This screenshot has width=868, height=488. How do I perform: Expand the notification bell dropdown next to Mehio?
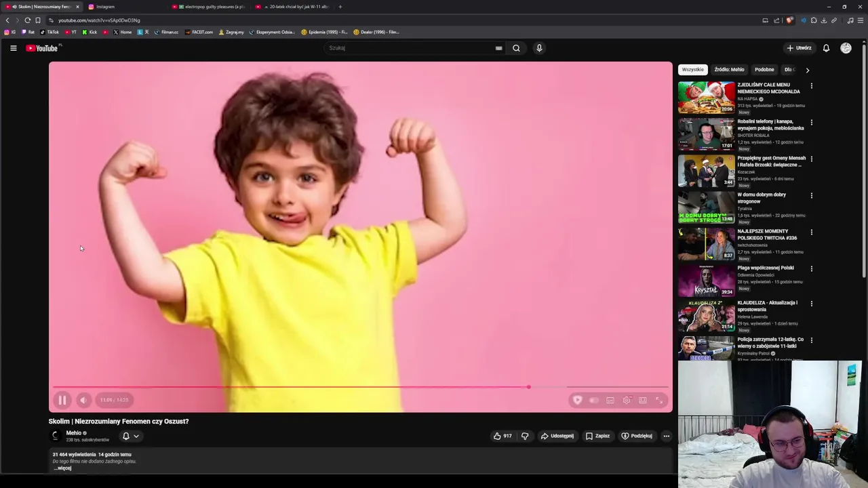130,436
